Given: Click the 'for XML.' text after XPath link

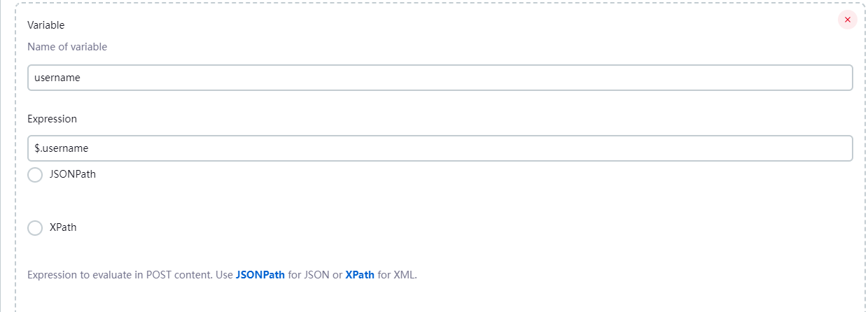Looking at the screenshot, I should 397,275.
